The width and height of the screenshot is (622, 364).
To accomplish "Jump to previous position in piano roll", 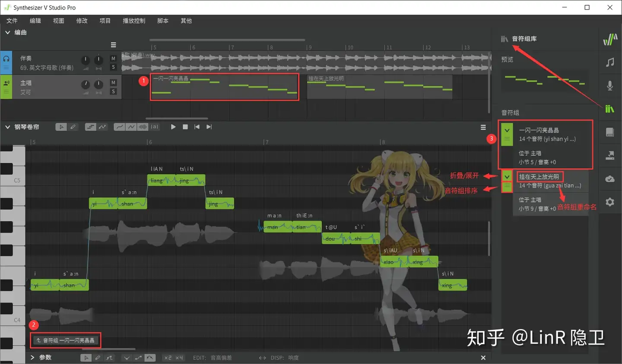I will 197,127.
